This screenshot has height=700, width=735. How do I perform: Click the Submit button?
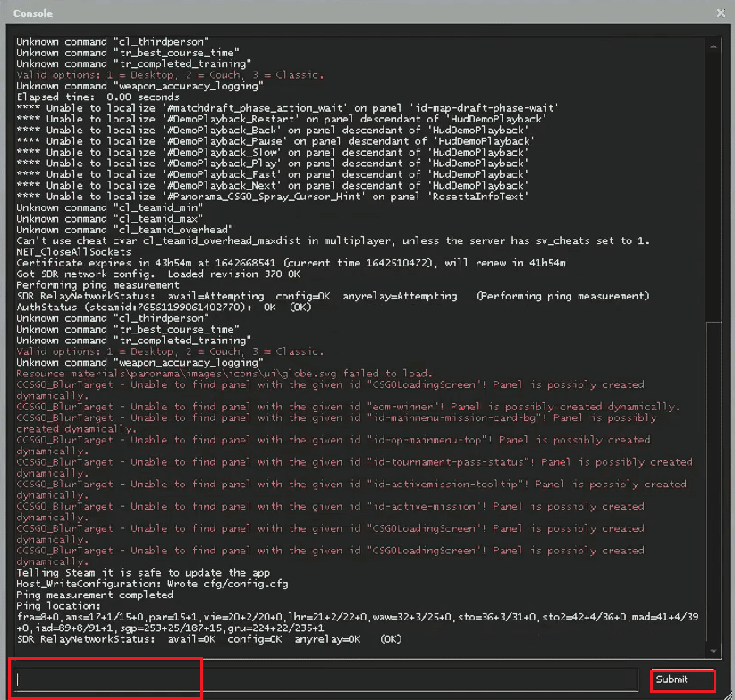tap(682, 679)
